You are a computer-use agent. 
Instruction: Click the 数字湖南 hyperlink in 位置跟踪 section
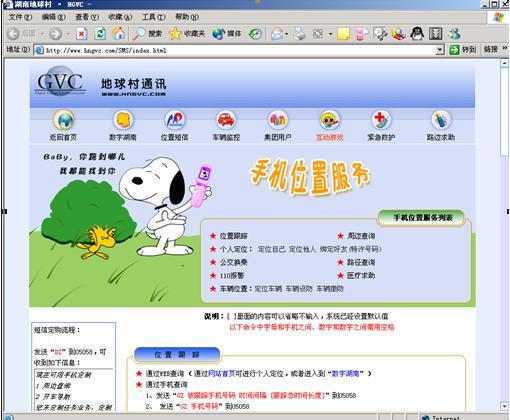pyautogui.click(x=345, y=374)
